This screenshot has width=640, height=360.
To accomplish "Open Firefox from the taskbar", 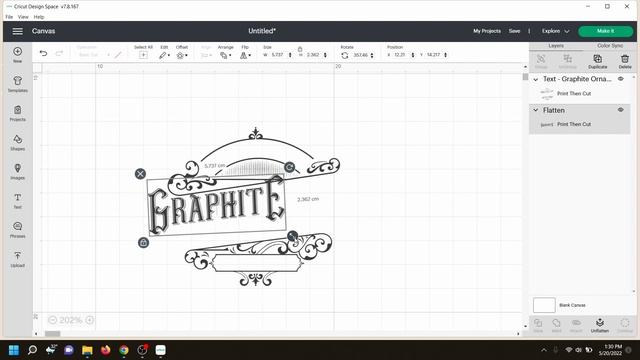I will click(x=105, y=350).
